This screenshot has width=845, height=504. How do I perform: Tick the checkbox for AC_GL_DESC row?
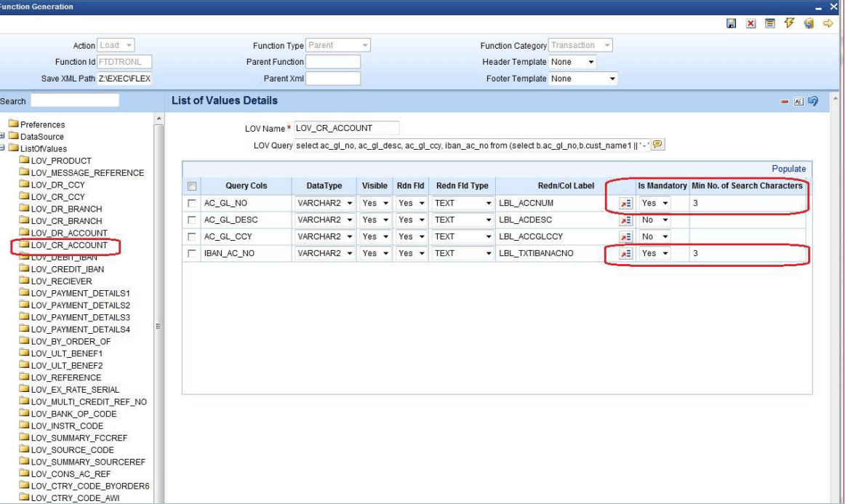pyautogui.click(x=192, y=220)
